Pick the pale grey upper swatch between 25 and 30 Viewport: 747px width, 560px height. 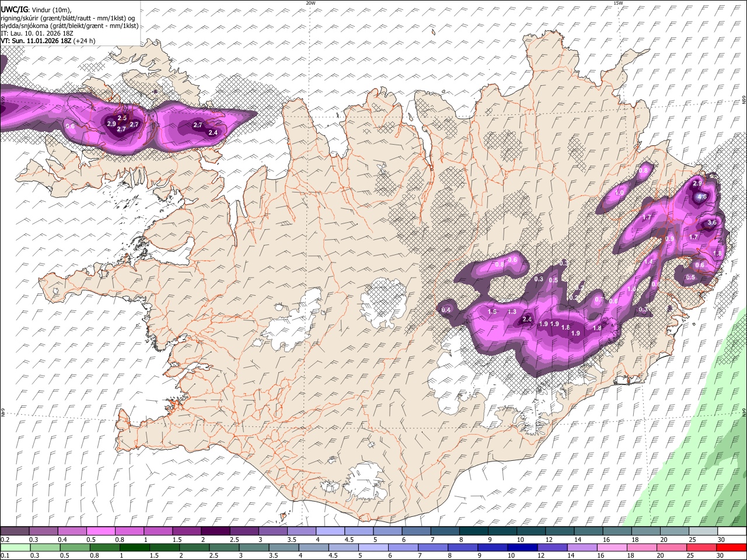703,531
